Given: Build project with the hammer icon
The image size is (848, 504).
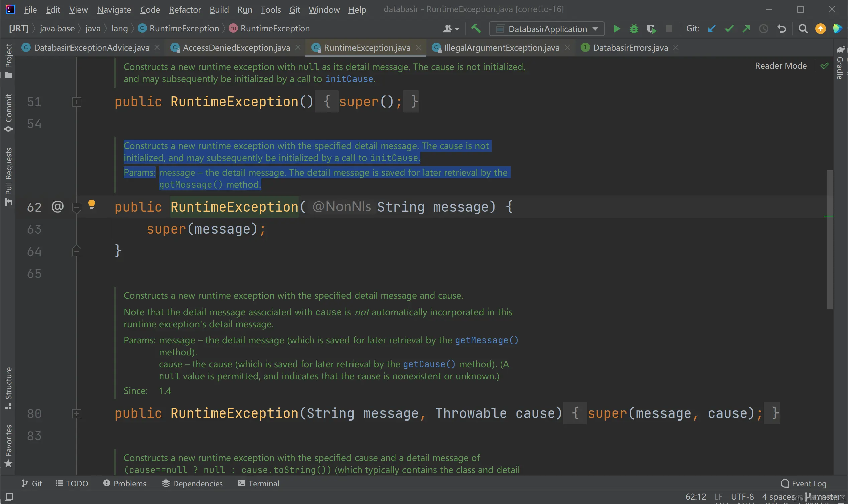Looking at the screenshot, I should click(476, 28).
